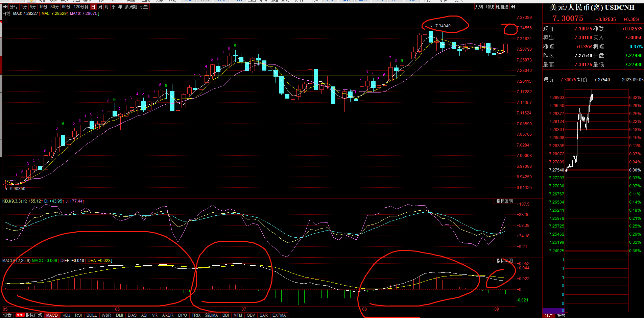Select the EXPMA indicator tab
The image size is (644, 318).
pos(279,315)
